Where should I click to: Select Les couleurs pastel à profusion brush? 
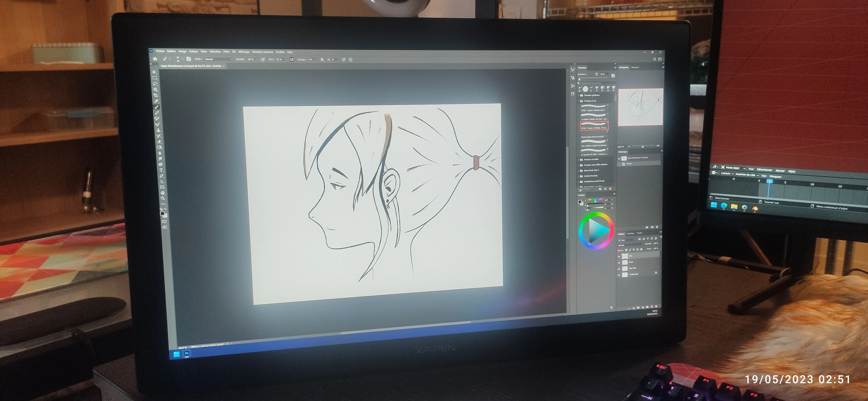pyautogui.click(x=594, y=144)
